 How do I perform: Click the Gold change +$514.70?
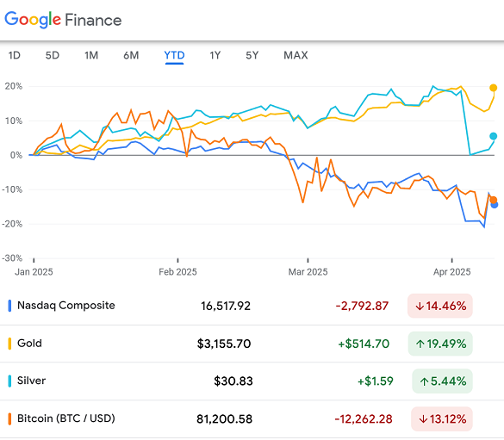coord(364,344)
